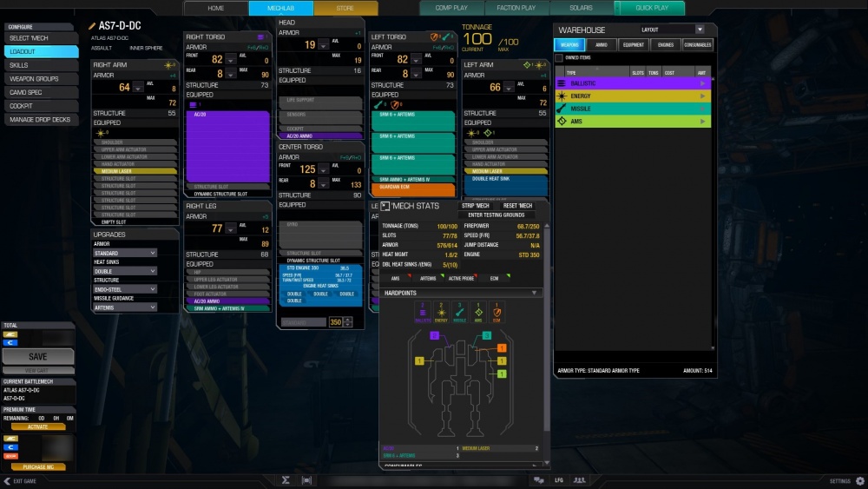The width and height of the screenshot is (868, 489).
Task: Click the sigma icon in bottom bar
Action: pos(286,480)
